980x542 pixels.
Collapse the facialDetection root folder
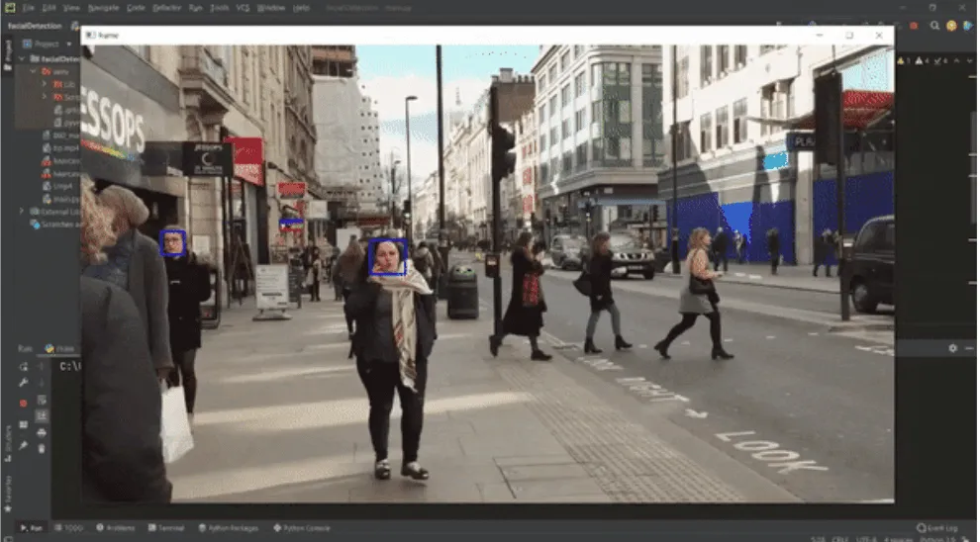tap(23, 58)
